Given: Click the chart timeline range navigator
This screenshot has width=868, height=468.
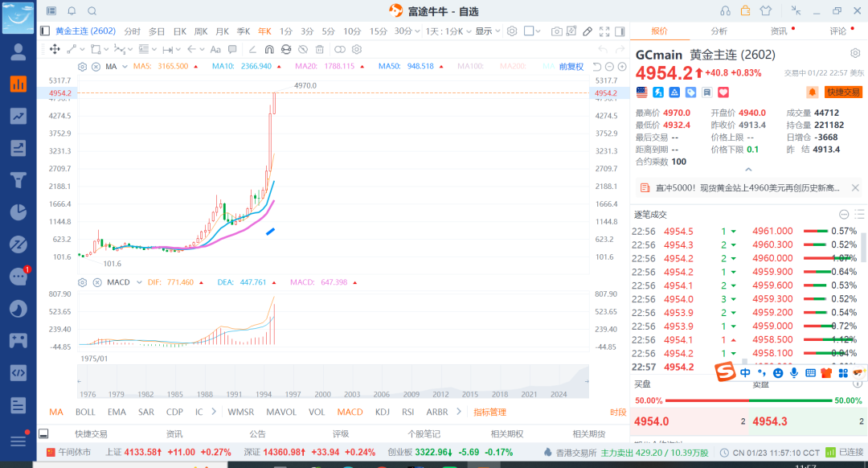Looking at the screenshot, I should tap(333, 382).
